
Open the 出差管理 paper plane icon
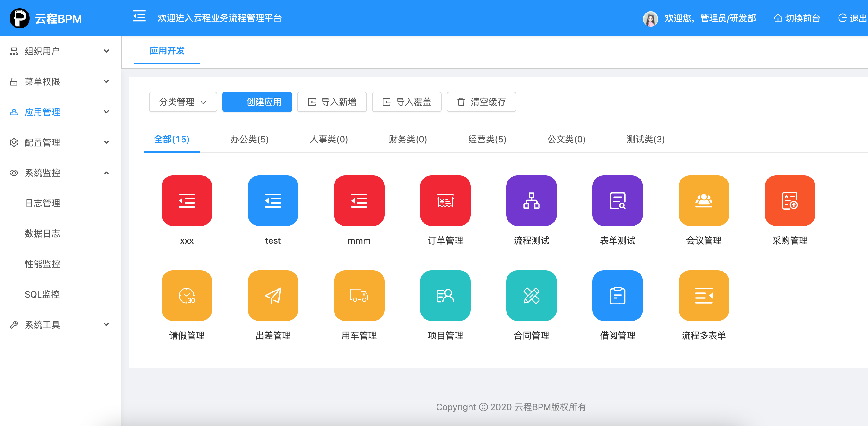[x=273, y=295]
